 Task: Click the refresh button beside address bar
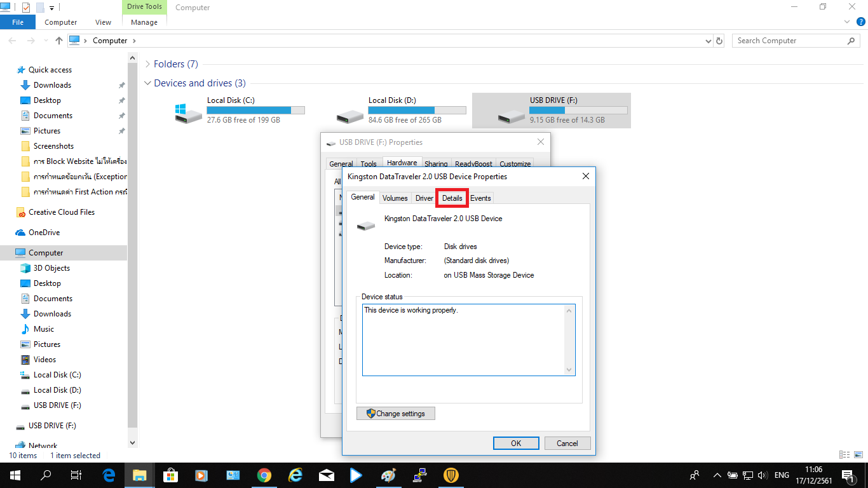719,41
